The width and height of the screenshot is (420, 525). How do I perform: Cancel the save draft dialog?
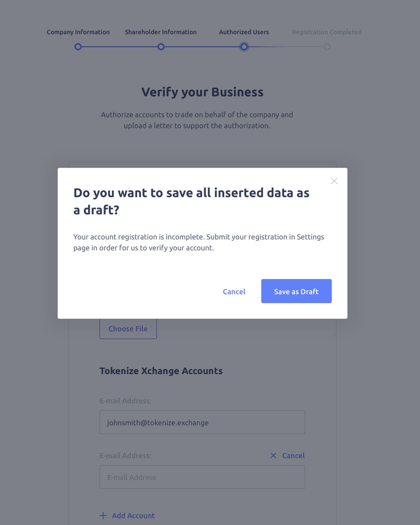(x=234, y=292)
